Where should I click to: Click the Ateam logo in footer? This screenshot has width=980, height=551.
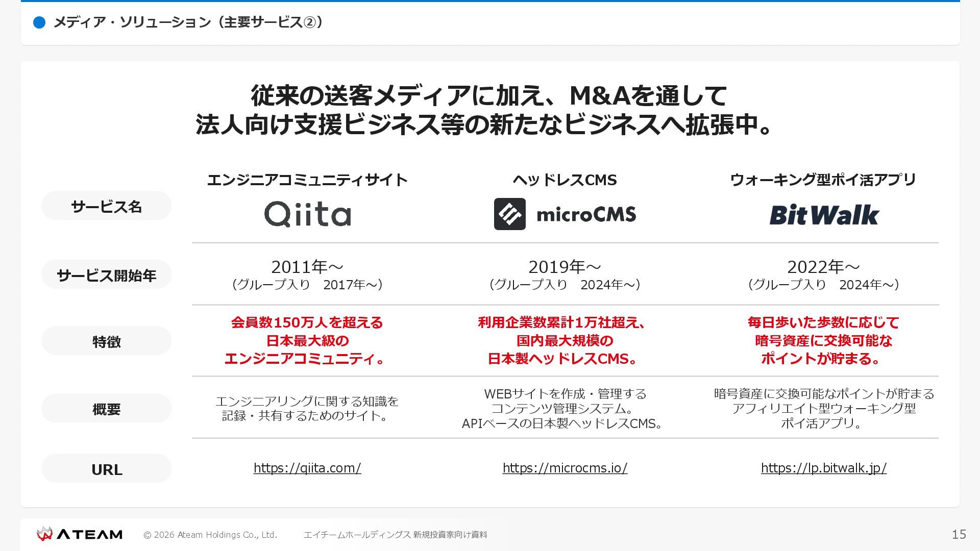click(80, 534)
